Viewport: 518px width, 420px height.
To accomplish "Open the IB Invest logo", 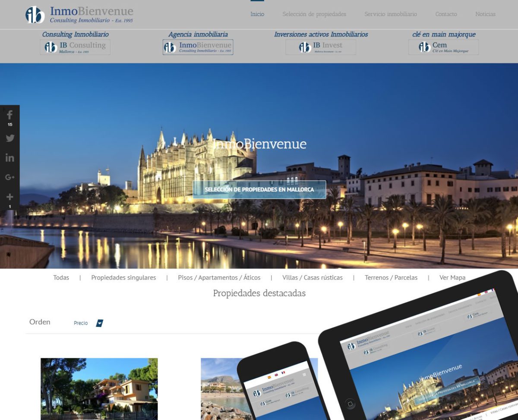I will click(321, 47).
